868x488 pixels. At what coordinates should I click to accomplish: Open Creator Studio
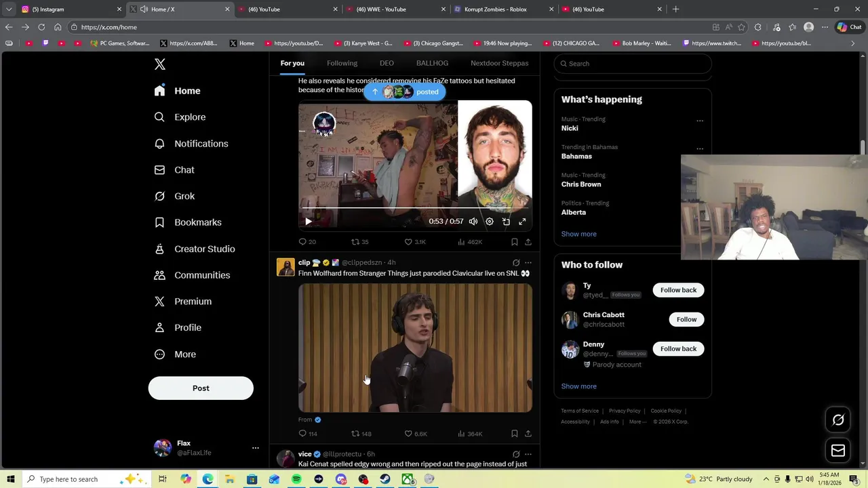tap(195, 249)
